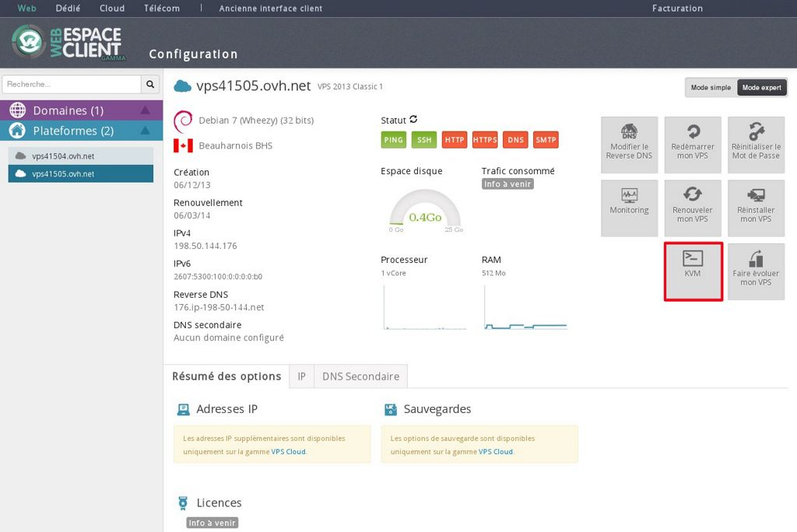Click Redémarrer mon VPS

tap(692, 145)
